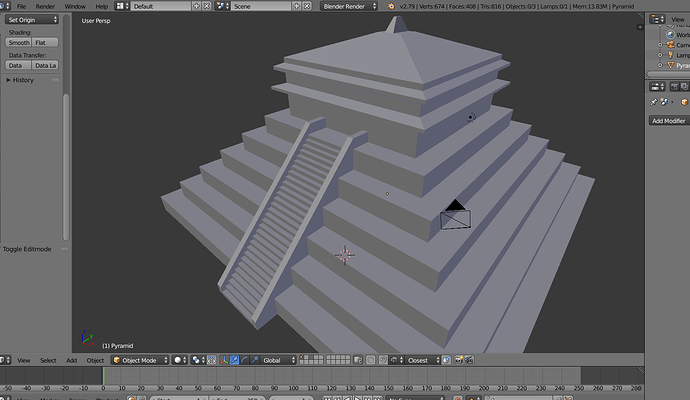Select the Pyramid mesh icon in outliner

click(670, 65)
